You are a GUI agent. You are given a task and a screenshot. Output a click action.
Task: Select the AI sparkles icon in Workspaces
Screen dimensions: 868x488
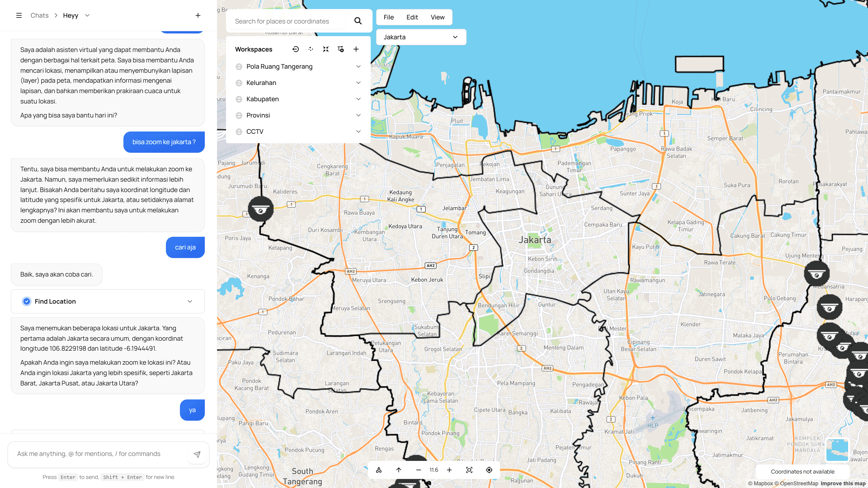coord(310,49)
